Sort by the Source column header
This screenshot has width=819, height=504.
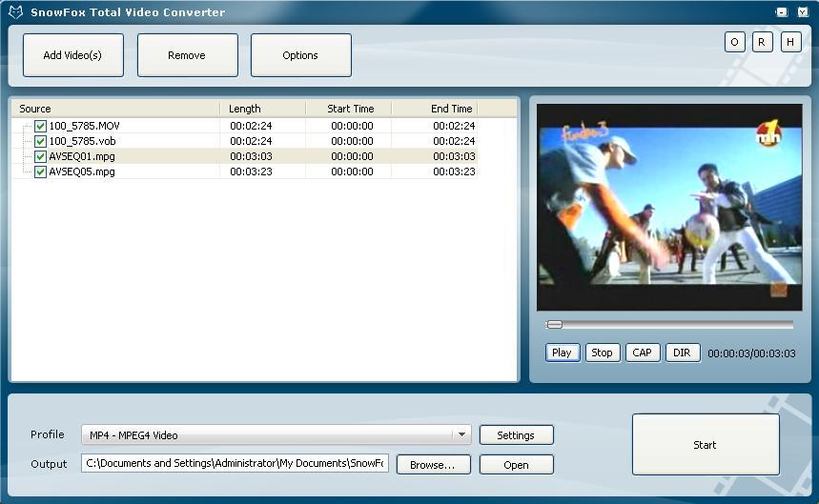115,109
